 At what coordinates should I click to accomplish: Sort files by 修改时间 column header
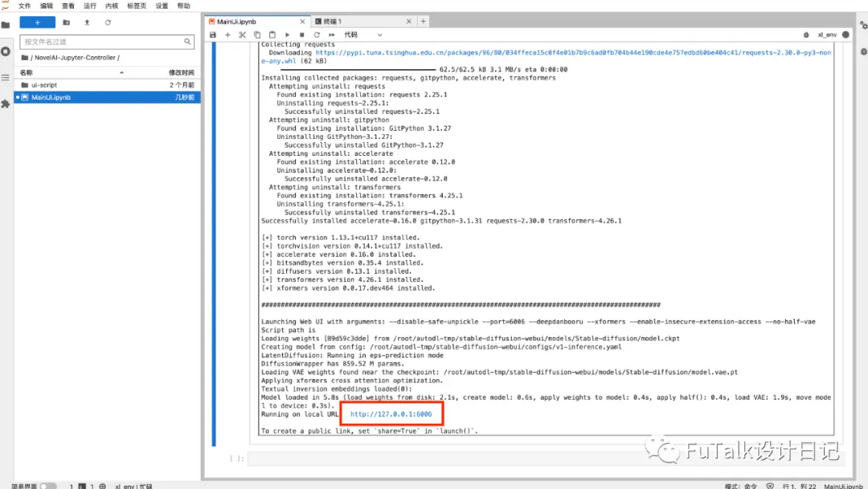pos(181,72)
